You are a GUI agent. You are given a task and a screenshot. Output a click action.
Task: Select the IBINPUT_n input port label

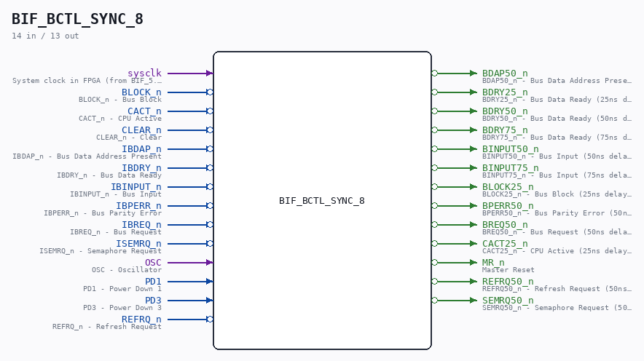[136, 186]
